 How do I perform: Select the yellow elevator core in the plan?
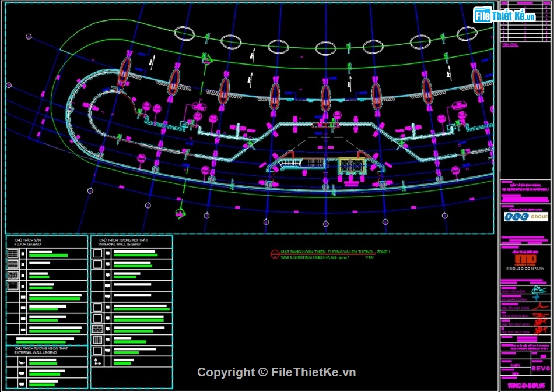pyautogui.click(x=352, y=166)
